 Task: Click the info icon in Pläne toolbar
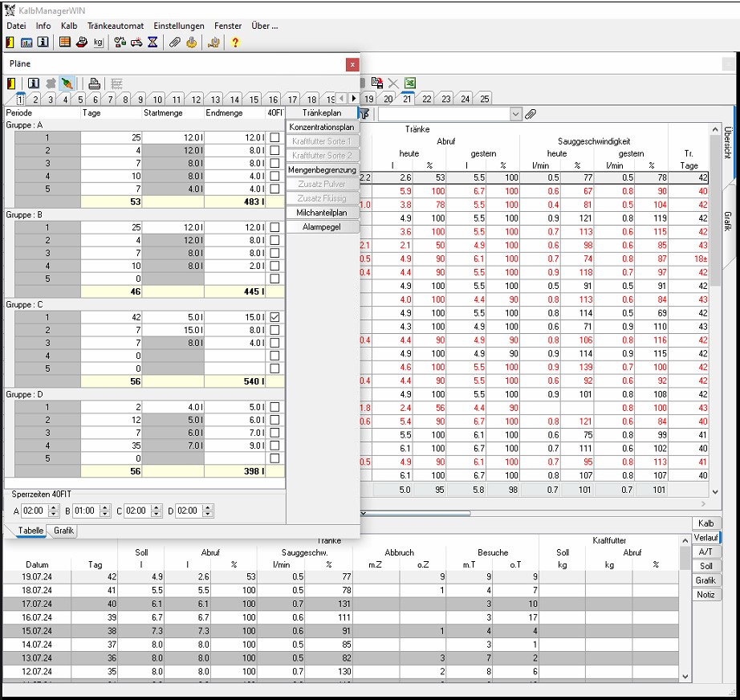click(34, 83)
